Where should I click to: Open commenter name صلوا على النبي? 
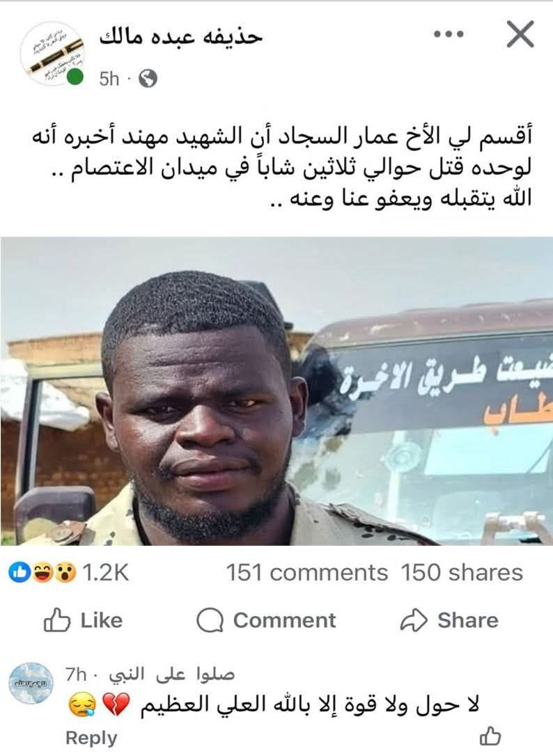(172, 674)
